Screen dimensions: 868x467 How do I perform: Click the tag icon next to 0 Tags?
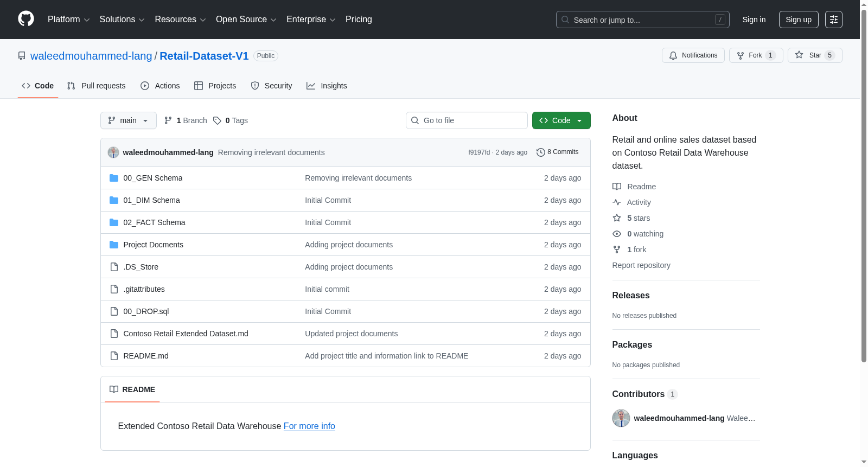tap(217, 120)
